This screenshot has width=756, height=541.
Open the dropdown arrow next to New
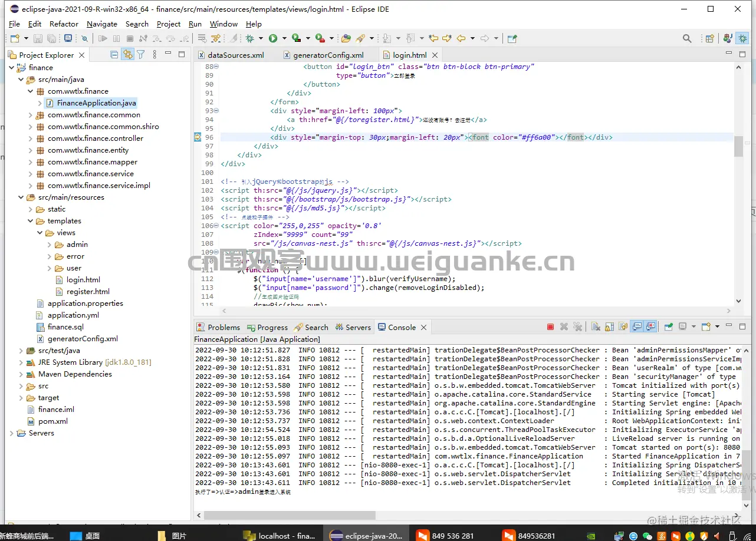pos(25,39)
